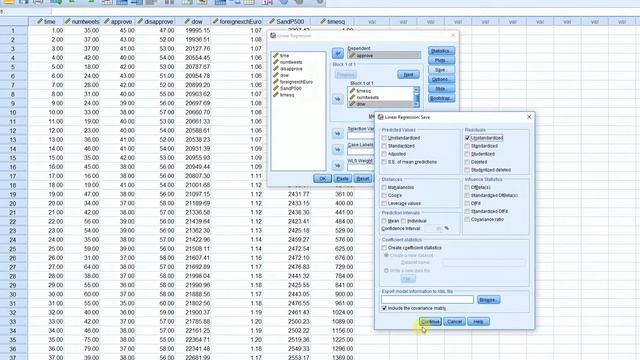The height and width of the screenshot is (360, 640).
Task: Close the Linear Regression: Save dialog
Action: pos(529,117)
